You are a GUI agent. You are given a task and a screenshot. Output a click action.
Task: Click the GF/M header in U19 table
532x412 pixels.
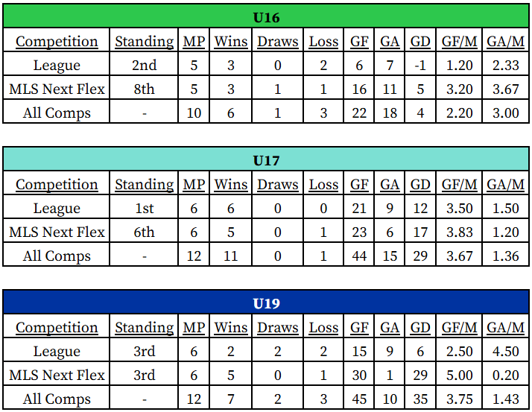[460, 328]
